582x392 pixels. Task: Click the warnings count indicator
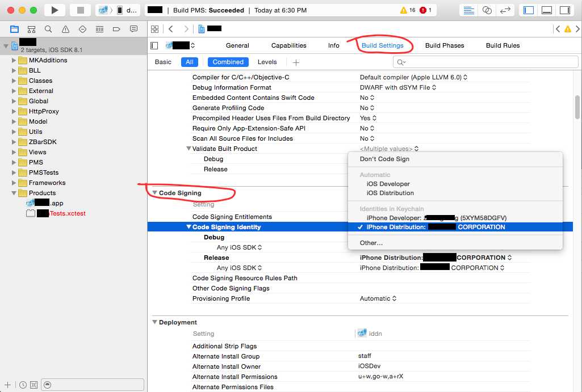[408, 10]
